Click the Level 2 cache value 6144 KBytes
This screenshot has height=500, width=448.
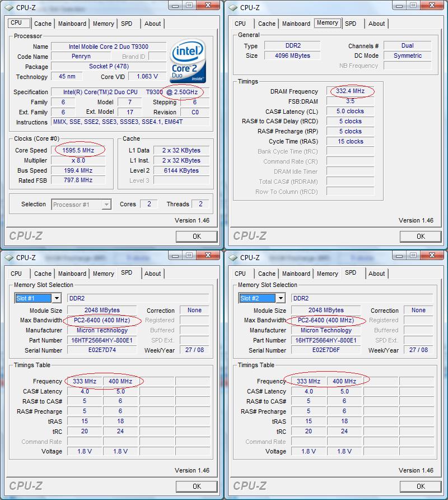click(x=181, y=170)
